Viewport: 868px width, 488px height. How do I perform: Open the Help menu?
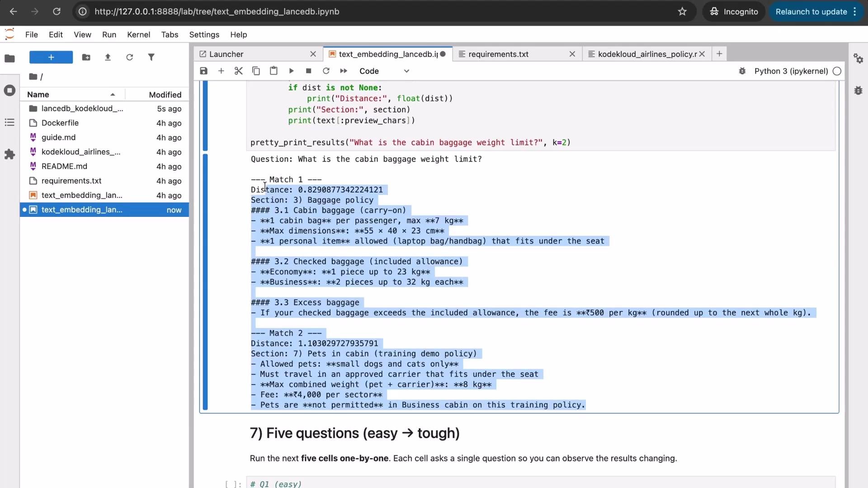238,35
